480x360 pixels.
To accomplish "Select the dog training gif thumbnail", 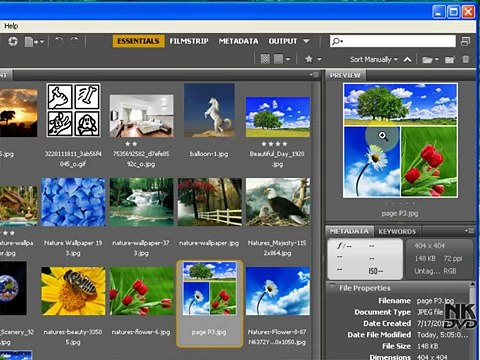I will 73,110.
